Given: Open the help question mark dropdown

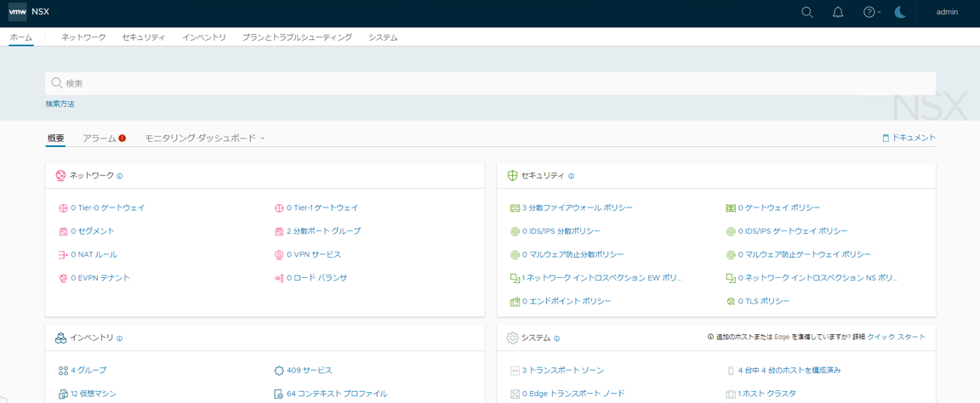Looking at the screenshot, I should (x=871, y=12).
